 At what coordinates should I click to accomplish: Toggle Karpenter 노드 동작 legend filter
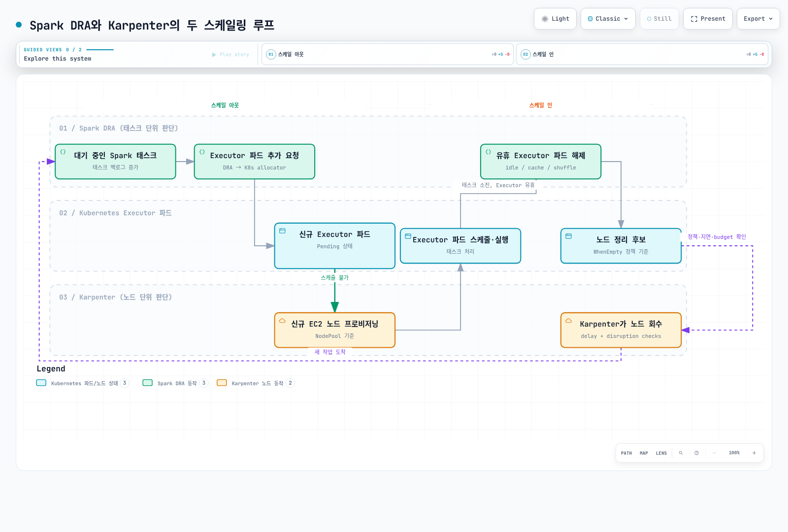(x=256, y=383)
